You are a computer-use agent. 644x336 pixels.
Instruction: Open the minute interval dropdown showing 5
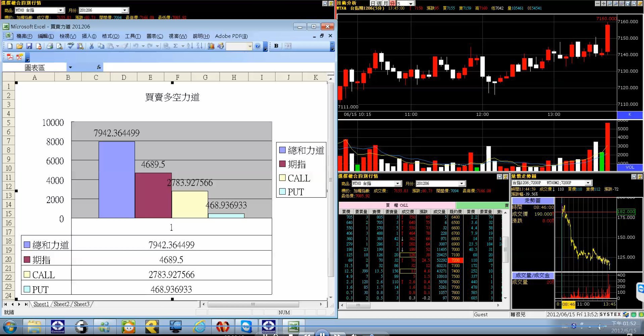click(x=411, y=3)
